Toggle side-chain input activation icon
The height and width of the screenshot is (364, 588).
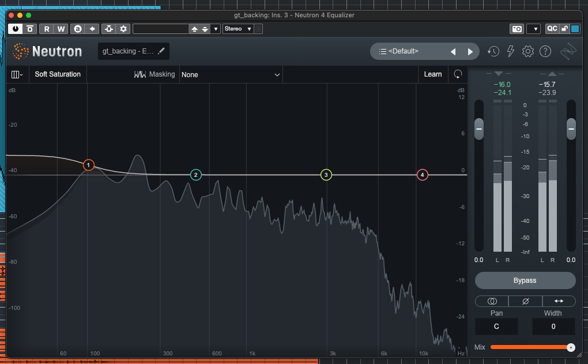[109, 29]
